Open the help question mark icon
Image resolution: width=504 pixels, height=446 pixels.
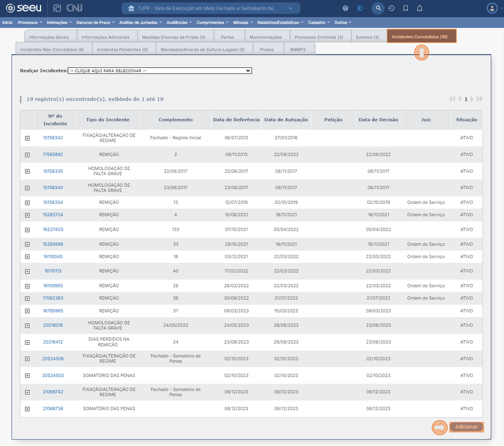point(345,8)
